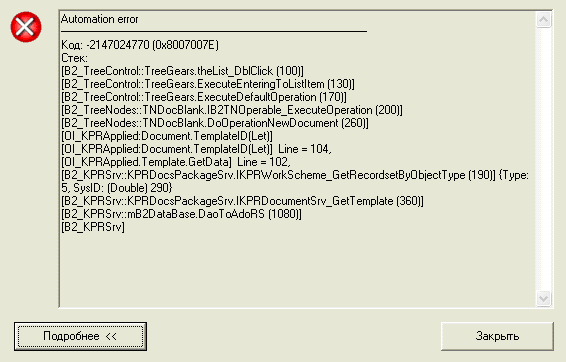
Task: Click the final [B2_KPRSrv] line
Action: (x=93, y=227)
